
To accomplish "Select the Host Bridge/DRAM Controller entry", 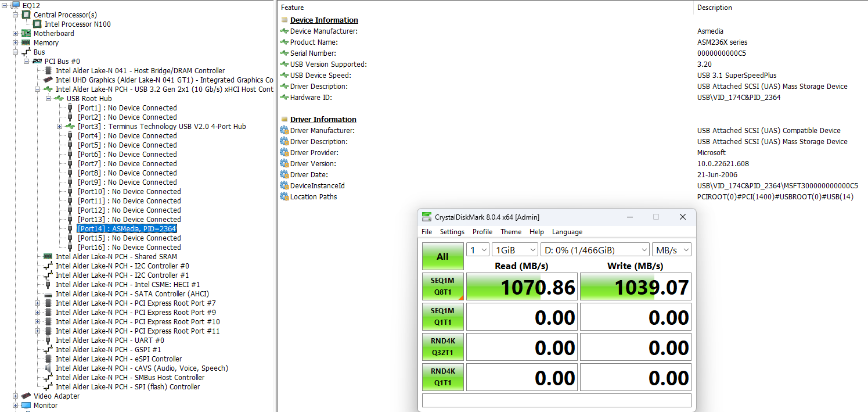I will pos(140,70).
